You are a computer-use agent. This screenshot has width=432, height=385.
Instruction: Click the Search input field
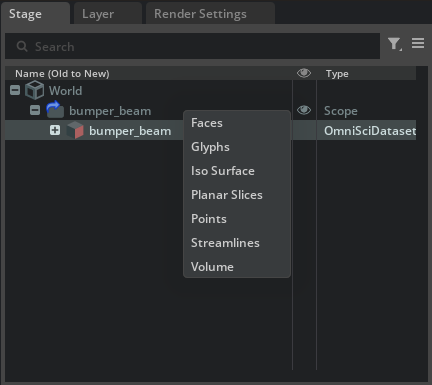click(x=192, y=46)
